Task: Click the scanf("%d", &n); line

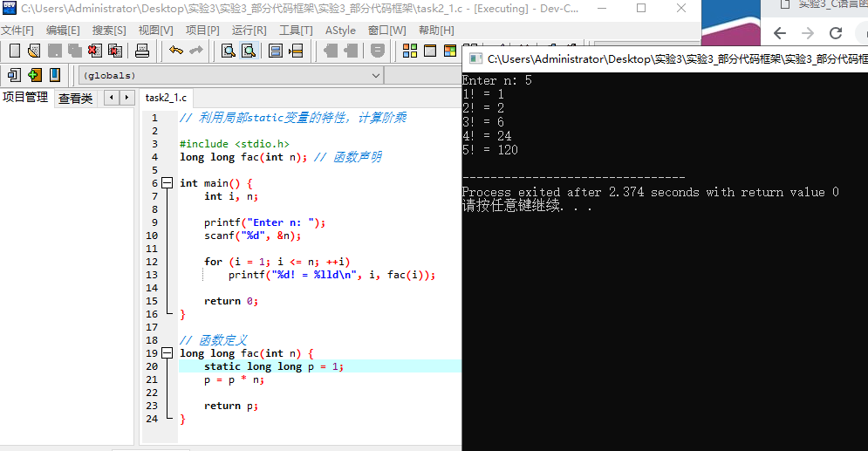Action: click(x=252, y=236)
